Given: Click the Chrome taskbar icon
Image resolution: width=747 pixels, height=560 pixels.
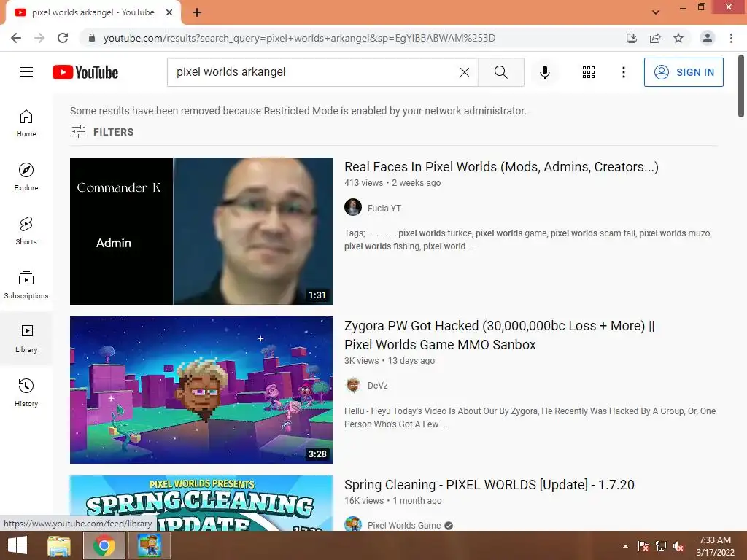Looking at the screenshot, I should pyautogui.click(x=104, y=545).
